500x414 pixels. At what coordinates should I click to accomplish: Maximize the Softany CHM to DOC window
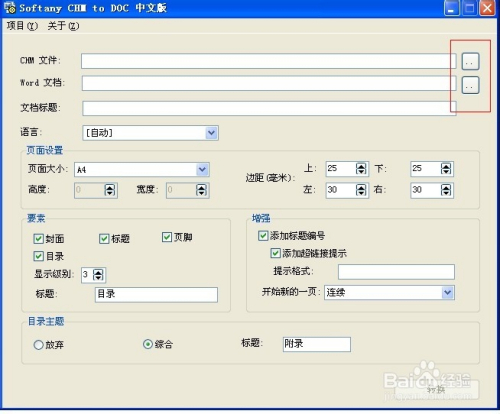point(469,8)
